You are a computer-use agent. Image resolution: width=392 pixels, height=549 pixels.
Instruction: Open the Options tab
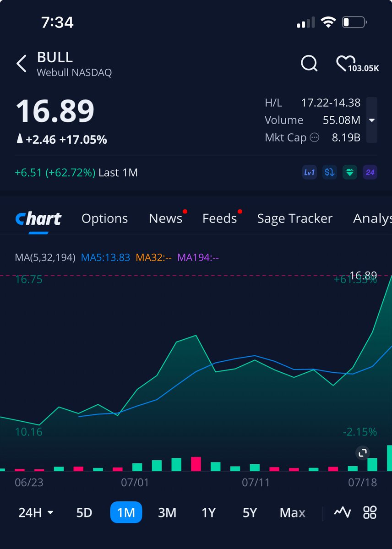coord(104,218)
